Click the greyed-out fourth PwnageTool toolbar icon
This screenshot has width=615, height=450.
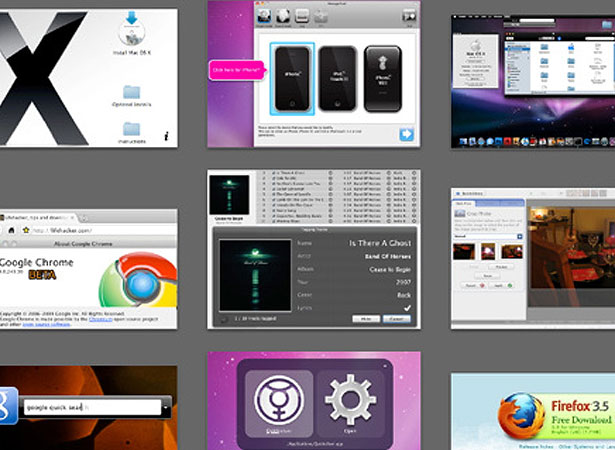[x=320, y=16]
